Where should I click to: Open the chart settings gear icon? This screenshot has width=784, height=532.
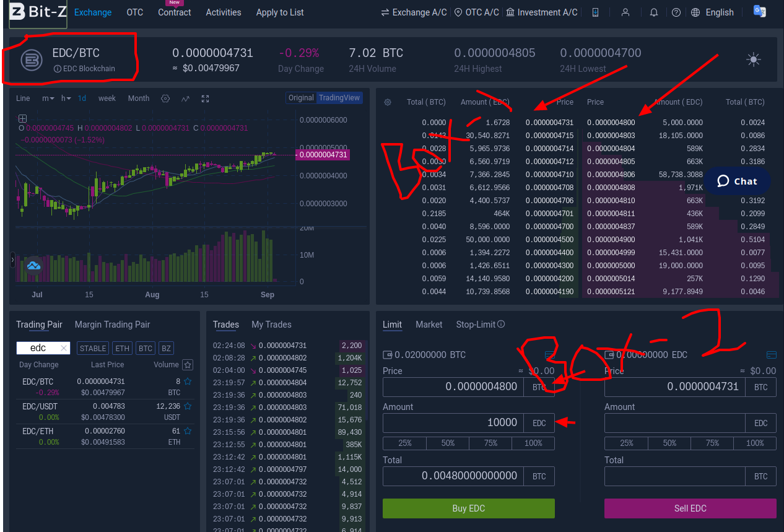tap(165, 98)
